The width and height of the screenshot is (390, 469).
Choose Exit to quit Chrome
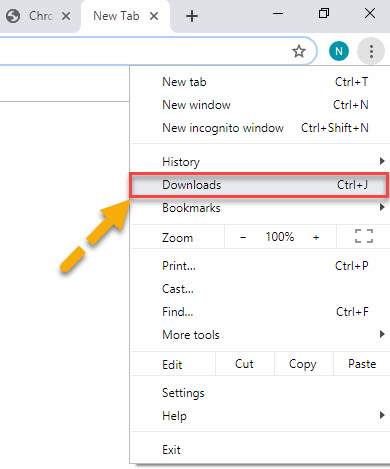260,450
